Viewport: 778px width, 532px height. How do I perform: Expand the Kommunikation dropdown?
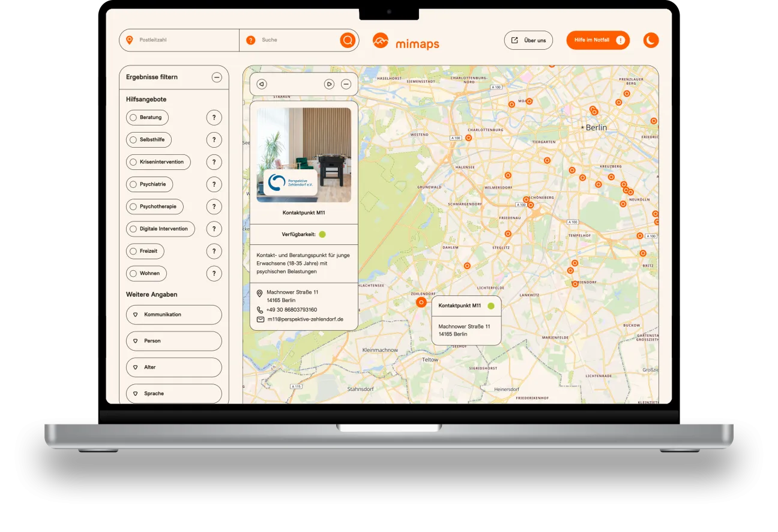174,315
